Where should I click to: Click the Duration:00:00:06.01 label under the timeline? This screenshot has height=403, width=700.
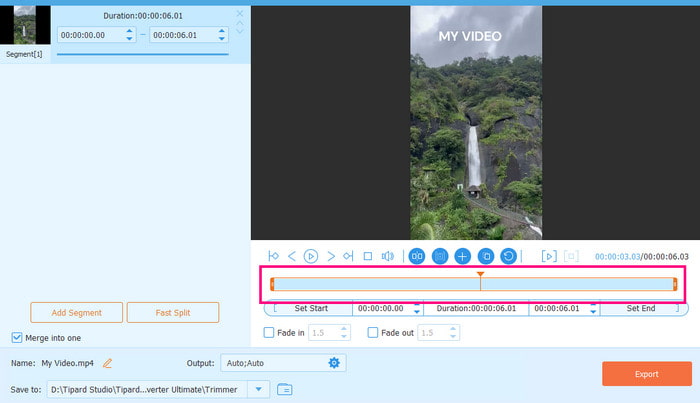(x=476, y=308)
